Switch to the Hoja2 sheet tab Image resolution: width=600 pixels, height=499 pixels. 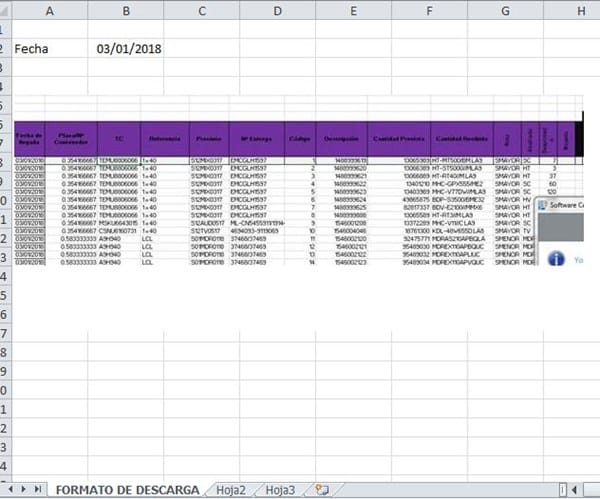pyautogui.click(x=231, y=490)
